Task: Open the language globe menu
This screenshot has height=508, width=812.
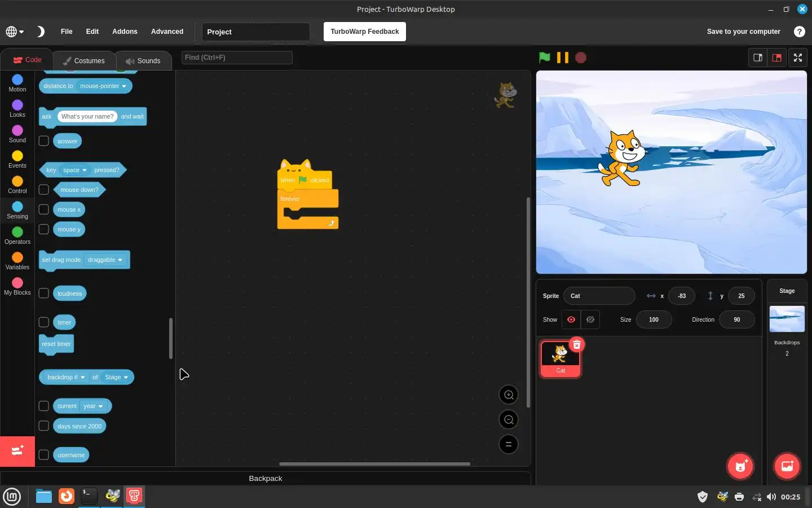Action: click(15, 32)
